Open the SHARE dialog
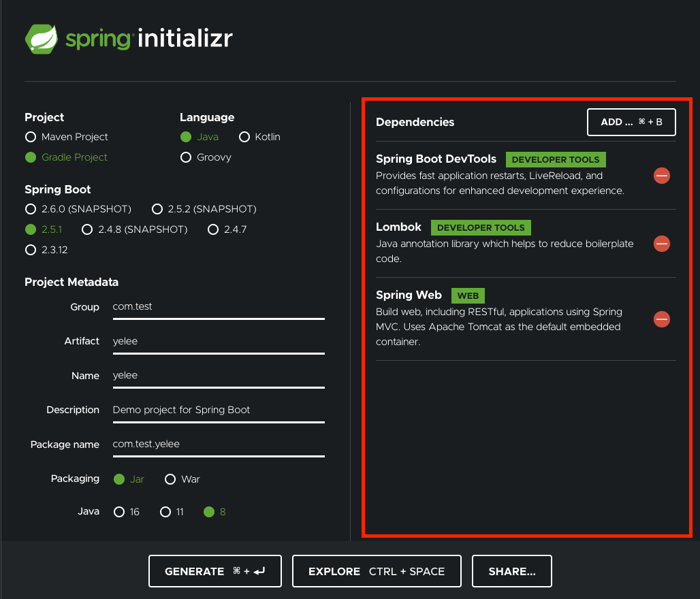700x599 pixels. [512, 571]
